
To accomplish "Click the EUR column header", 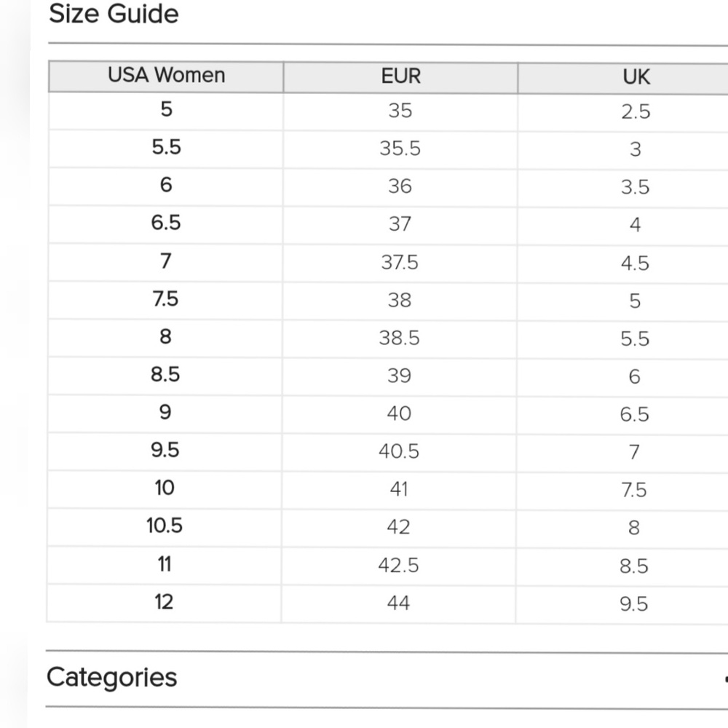I will click(x=400, y=76).
